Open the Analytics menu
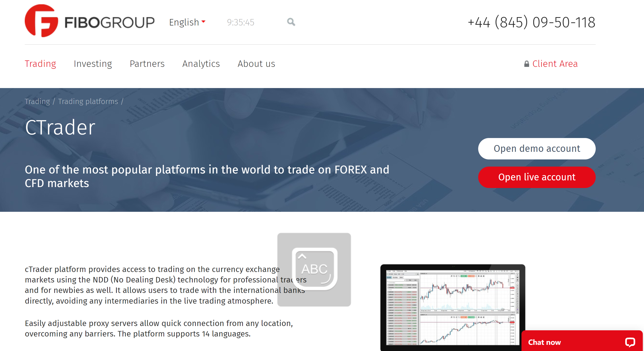This screenshot has height=351, width=644. [x=201, y=64]
